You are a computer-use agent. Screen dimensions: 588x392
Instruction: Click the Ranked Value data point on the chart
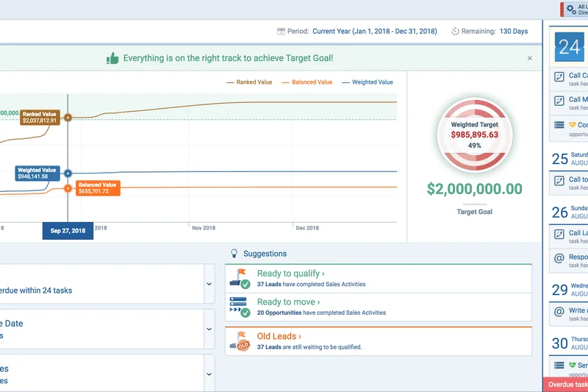(x=68, y=118)
